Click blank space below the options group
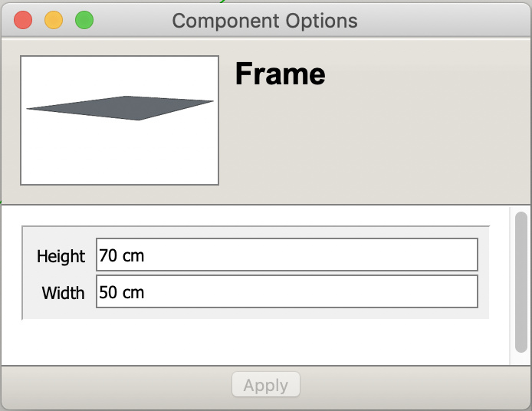This screenshot has width=532, height=411. (255, 342)
